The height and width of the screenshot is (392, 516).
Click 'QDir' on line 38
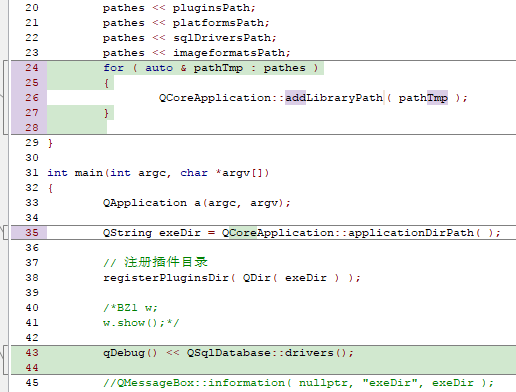point(257,278)
